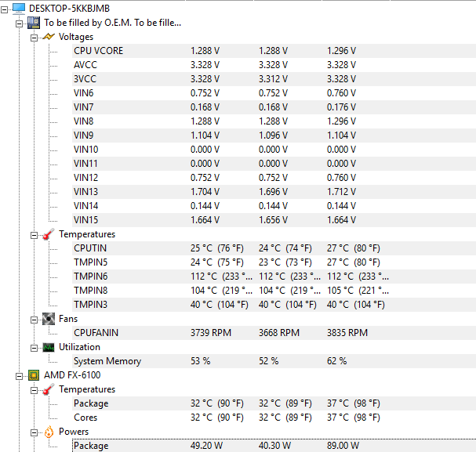
Task: Click the 1.712 V max VIN13 value
Action: (342, 192)
